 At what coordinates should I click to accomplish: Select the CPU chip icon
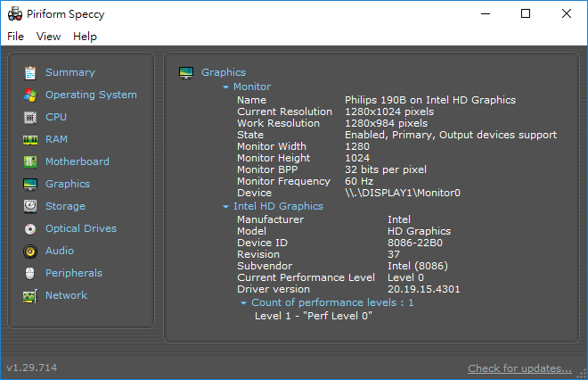coord(30,117)
